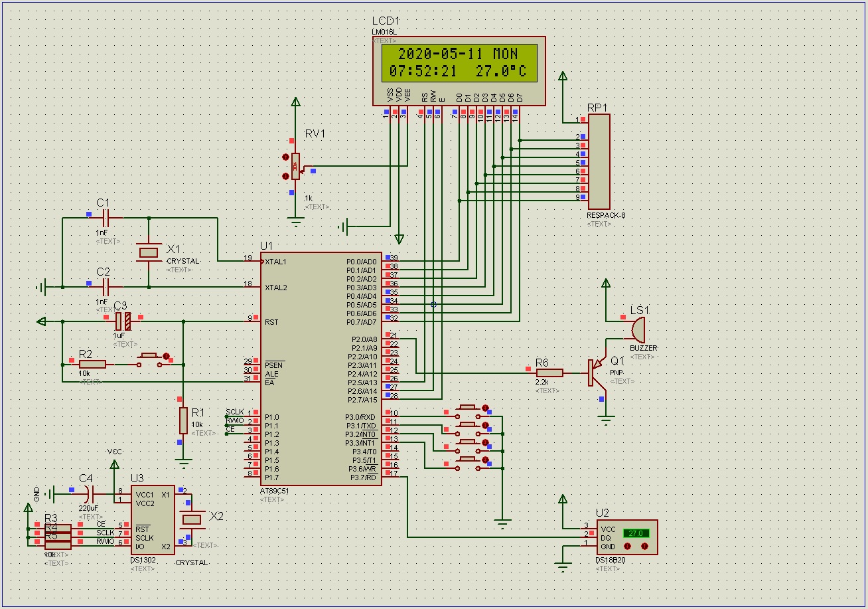Select the C3 1uF electrolytic capacitor
The image size is (868, 609).
coord(123,321)
